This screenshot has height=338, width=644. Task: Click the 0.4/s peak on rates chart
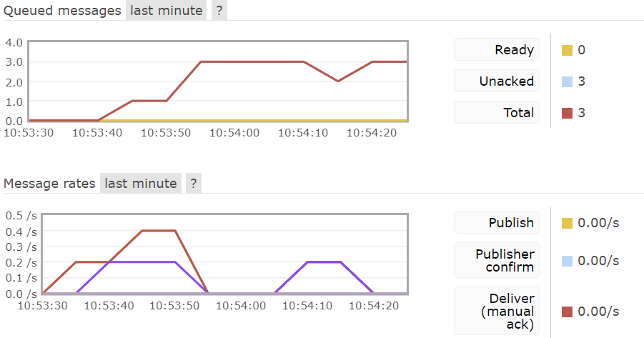pyautogui.click(x=159, y=231)
